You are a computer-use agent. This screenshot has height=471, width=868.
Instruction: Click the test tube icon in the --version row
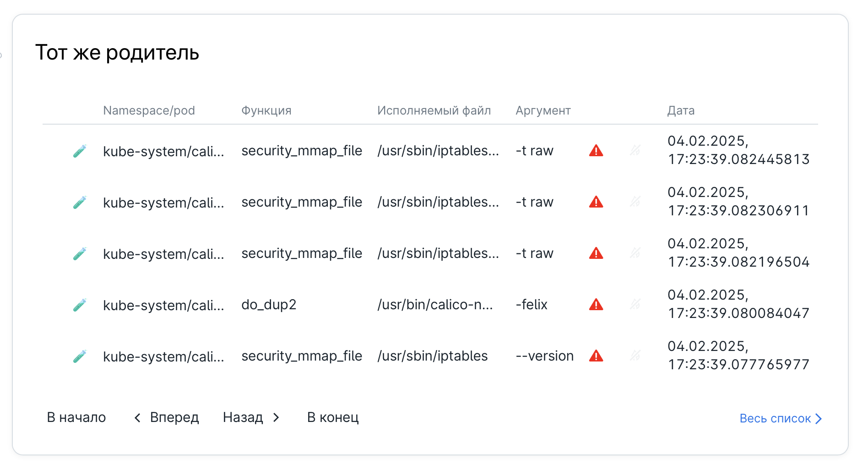click(x=80, y=356)
